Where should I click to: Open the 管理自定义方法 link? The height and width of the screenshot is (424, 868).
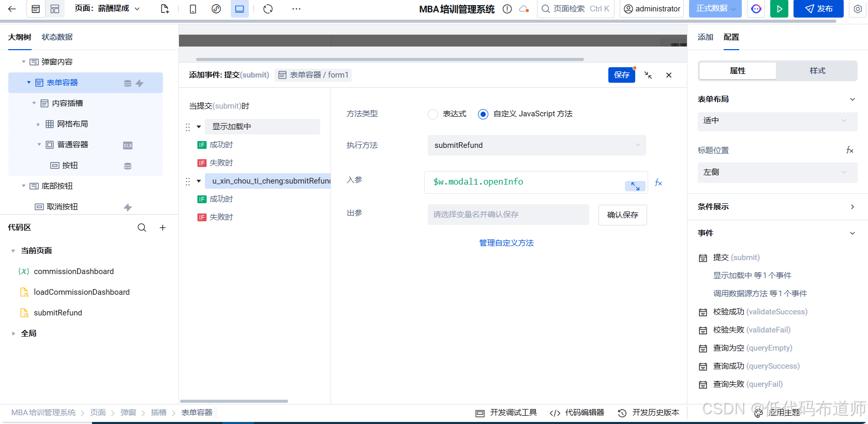coord(506,243)
